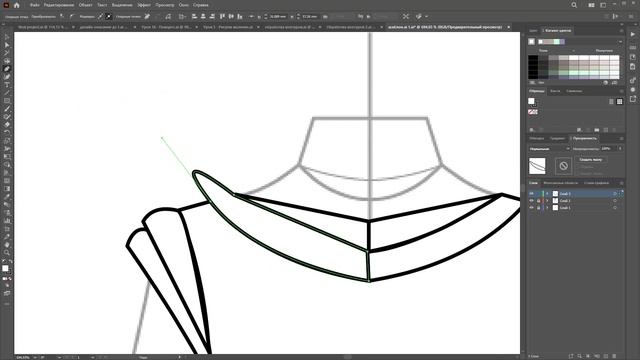
Task: Click the Create New Layer icon
Action: (x=606, y=356)
